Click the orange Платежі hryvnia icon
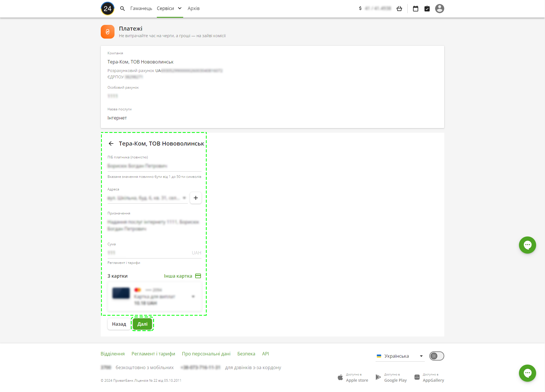The image size is (545, 392). (108, 32)
